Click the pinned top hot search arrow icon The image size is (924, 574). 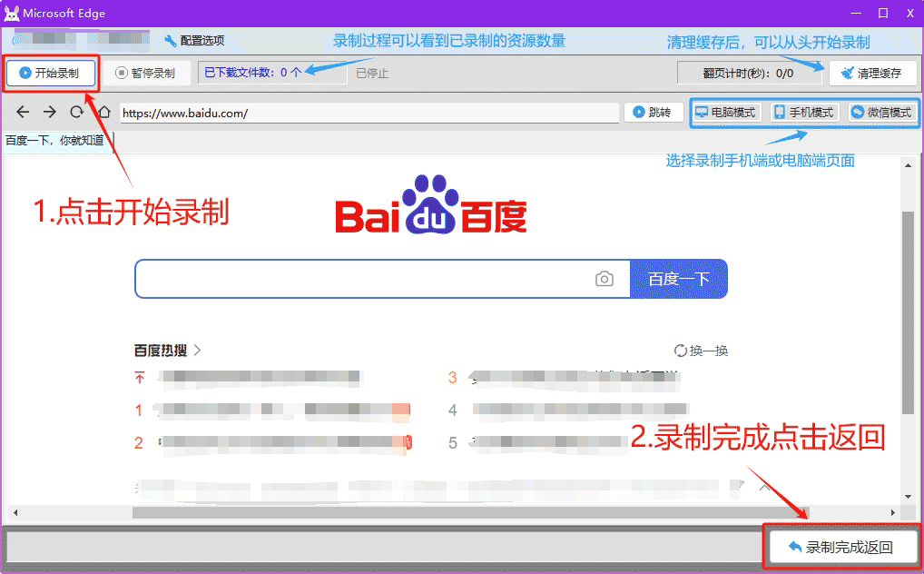[x=140, y=378]
